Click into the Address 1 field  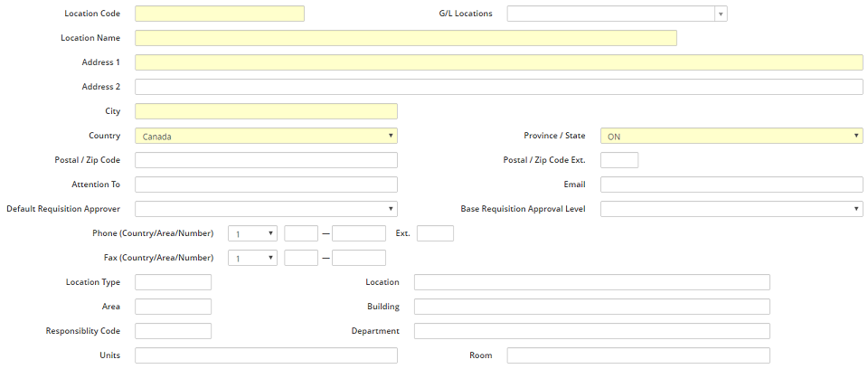[498, 62]
